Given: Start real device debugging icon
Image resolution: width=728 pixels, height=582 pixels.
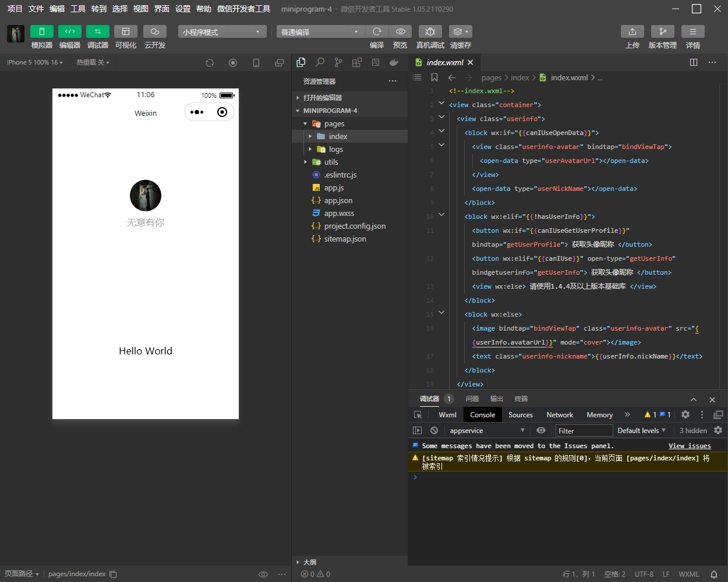Looking at the screenshot, I should tap(430, 31).
